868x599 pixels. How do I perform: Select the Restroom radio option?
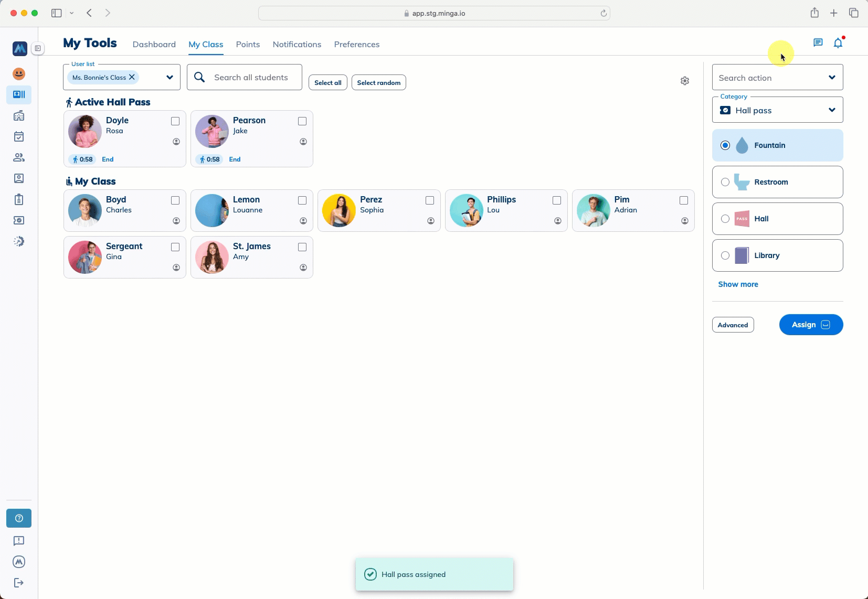[x=725, y=182]
